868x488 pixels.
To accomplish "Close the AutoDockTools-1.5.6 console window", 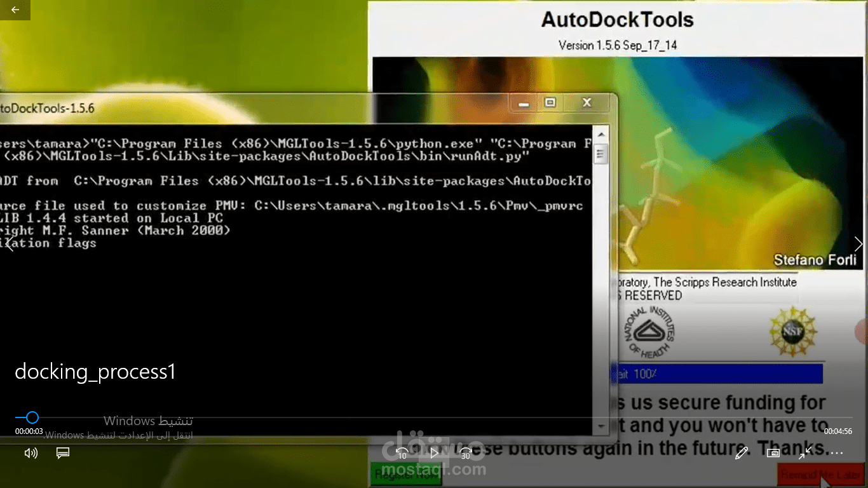I will (587, 103).
